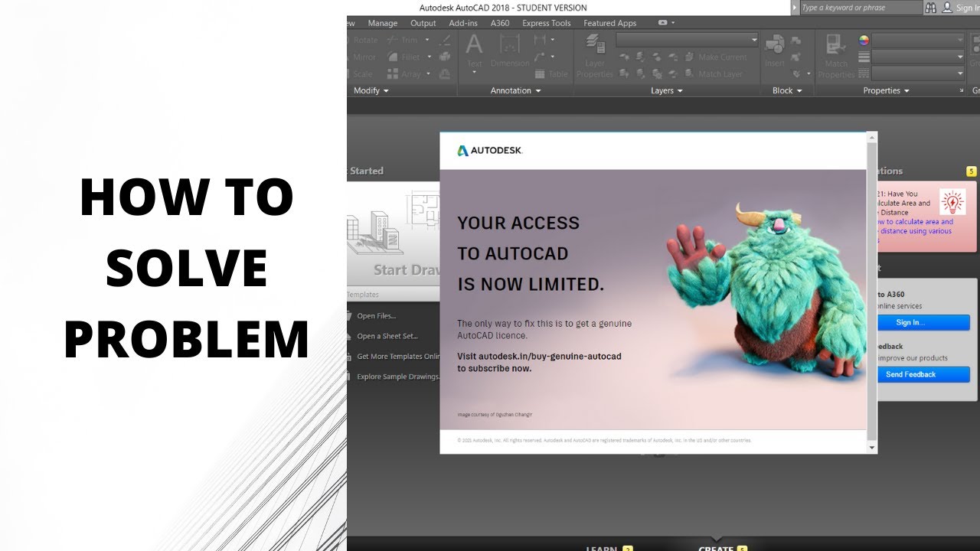Expand the Annotation panel dropdown
980x551 pixels.
(x=515, y=90)
